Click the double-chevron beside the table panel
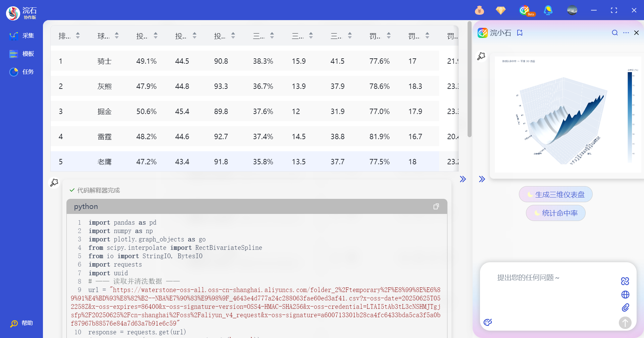This screenshot has height=338, width=644. pos(463,179)
